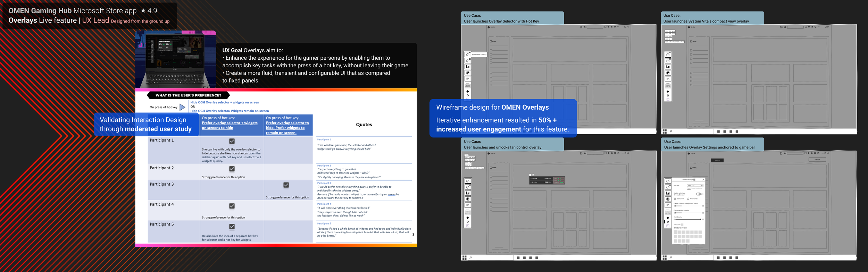Click manage button in Overlay Settings wireframe
This screenshot has height=272, width=868.
817,160
